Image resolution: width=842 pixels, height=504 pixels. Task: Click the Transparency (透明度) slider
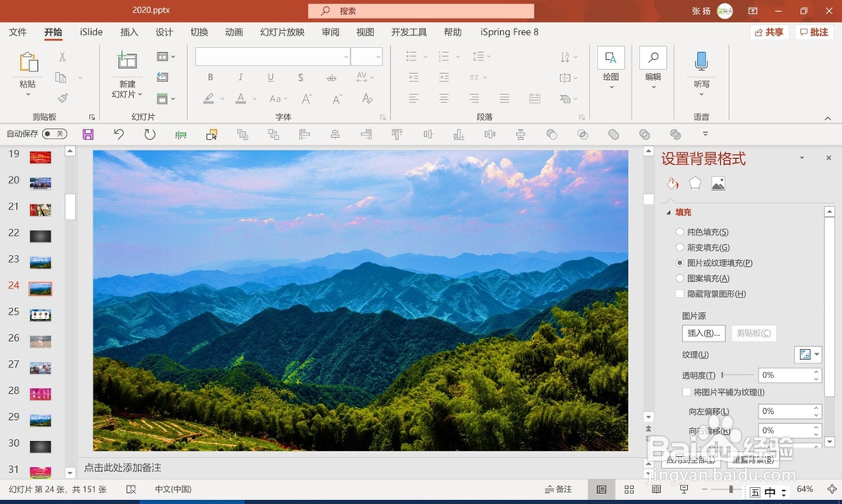[x=738, y=375]
